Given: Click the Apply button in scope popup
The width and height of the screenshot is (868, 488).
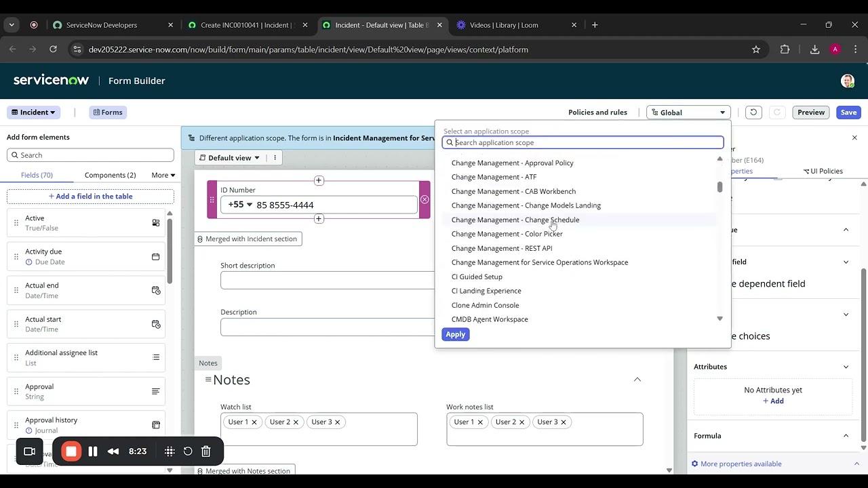Looking at the screenshot, I should pos(455,334).
